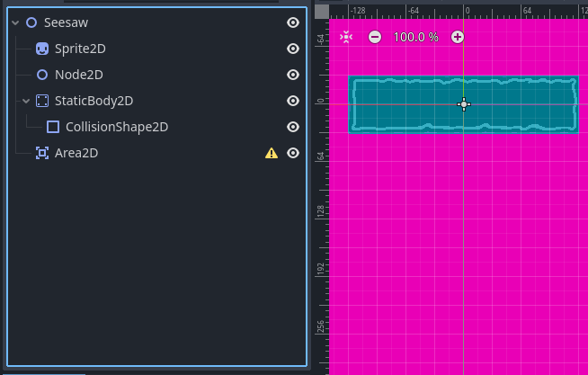
Task: Click the StaticBody2D node icon
Action: click(42, 101)
